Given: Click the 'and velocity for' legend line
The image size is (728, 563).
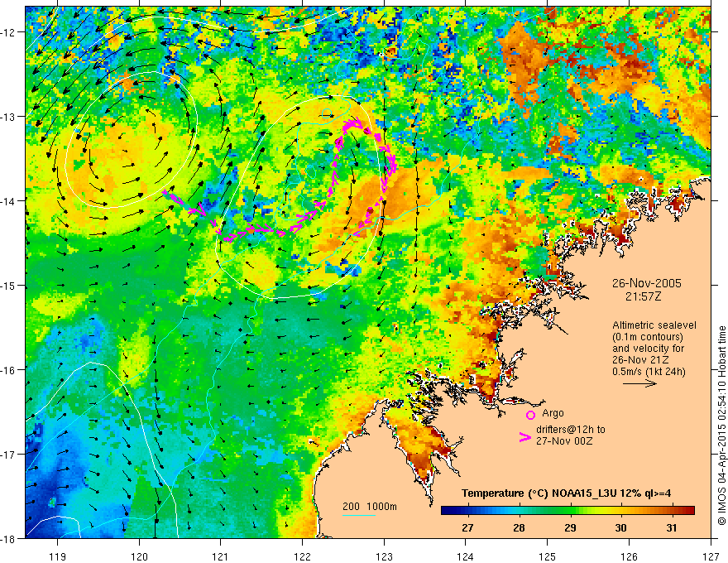Looking at the screenshot, I should point(648,349).
